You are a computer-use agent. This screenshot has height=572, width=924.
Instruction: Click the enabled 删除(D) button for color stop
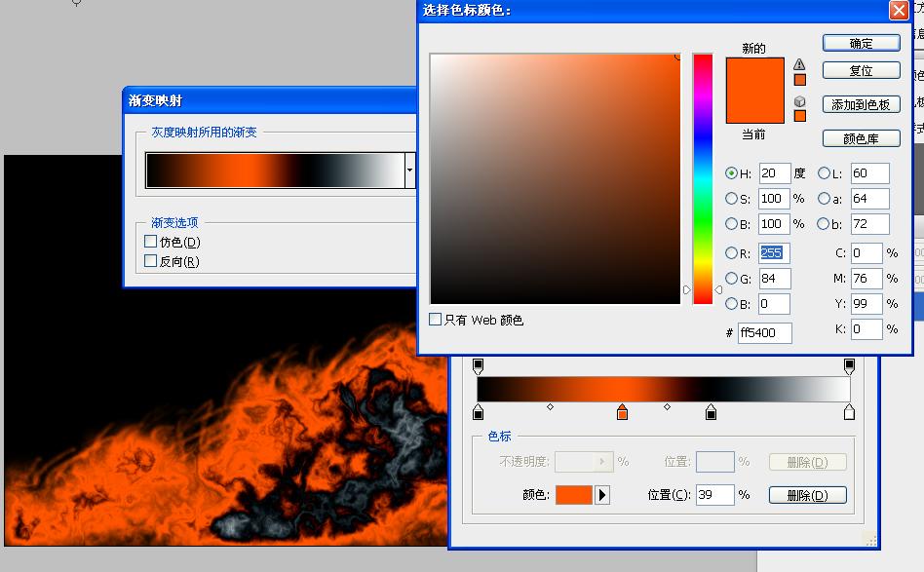pos(807,495)
